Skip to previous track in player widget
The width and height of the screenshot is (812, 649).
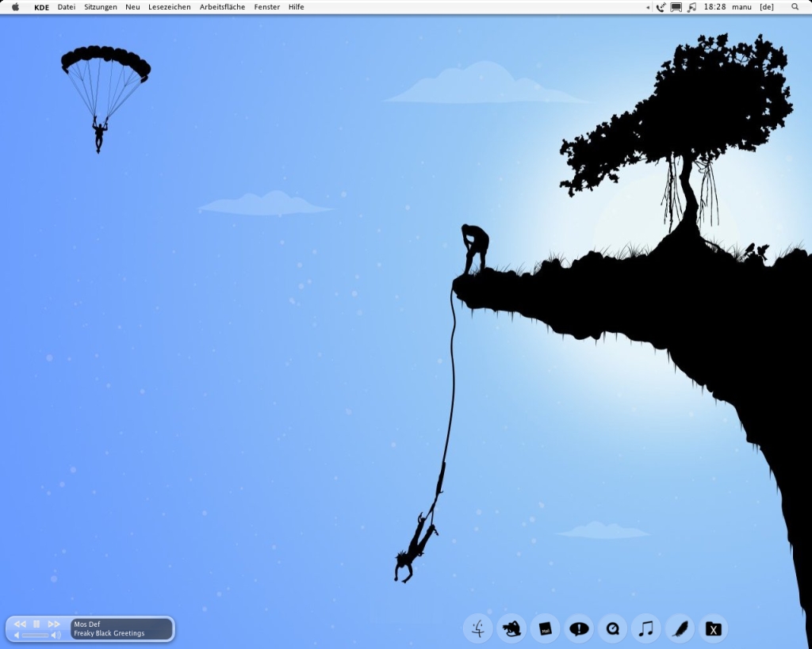click(20, 624)
